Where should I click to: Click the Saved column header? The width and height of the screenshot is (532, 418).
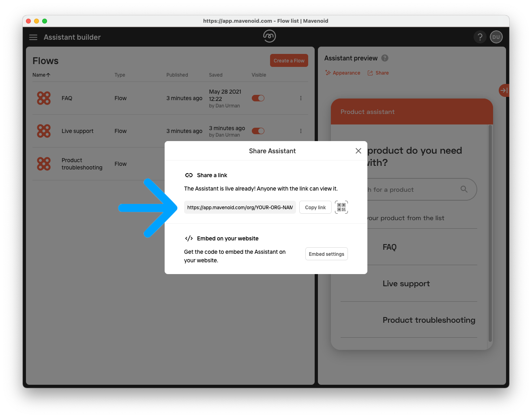pyautogui.click(x=216, y=75)
